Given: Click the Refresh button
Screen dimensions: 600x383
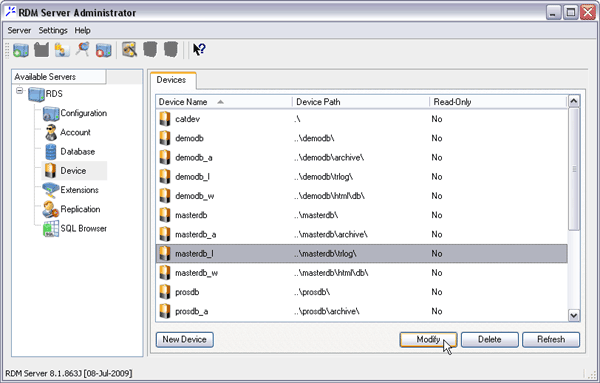Looking at the screenshot, I should coord(551,339).
